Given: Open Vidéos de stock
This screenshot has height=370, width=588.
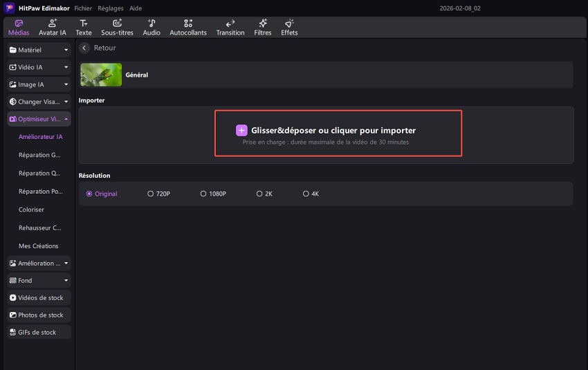Looking at the screenshot, I should 39,297.
